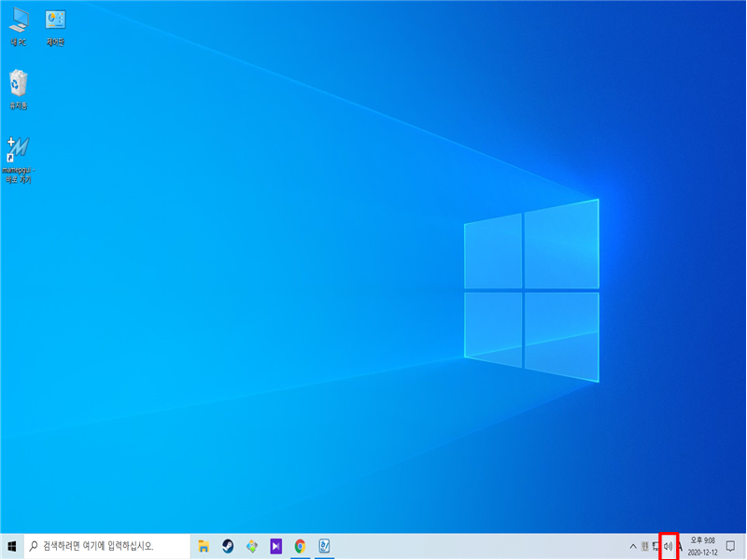Open the Windows Start menu
Screen dimensions: 747x560
[12, 546]
